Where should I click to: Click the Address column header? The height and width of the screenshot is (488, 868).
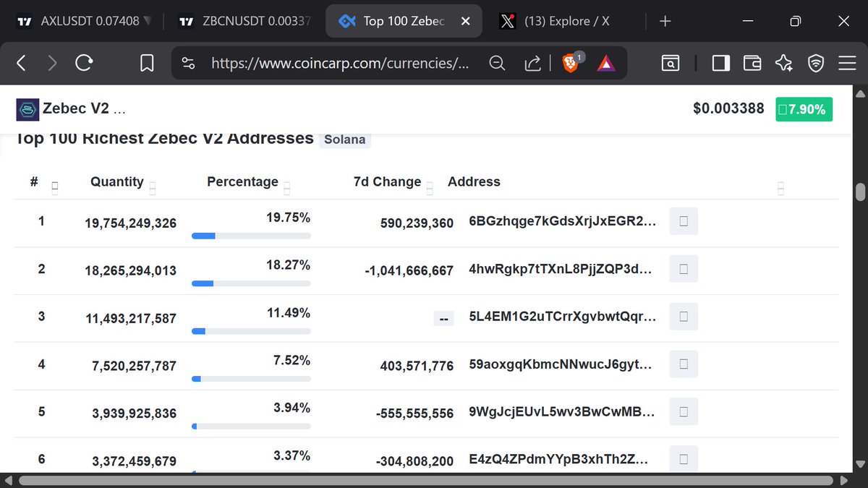point(474,181)
